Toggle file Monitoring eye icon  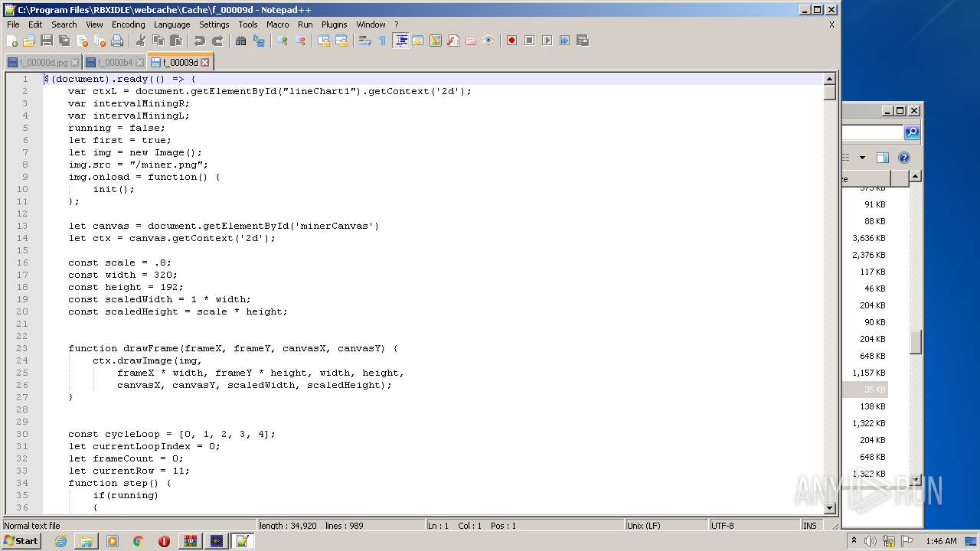tap(488, 41)
